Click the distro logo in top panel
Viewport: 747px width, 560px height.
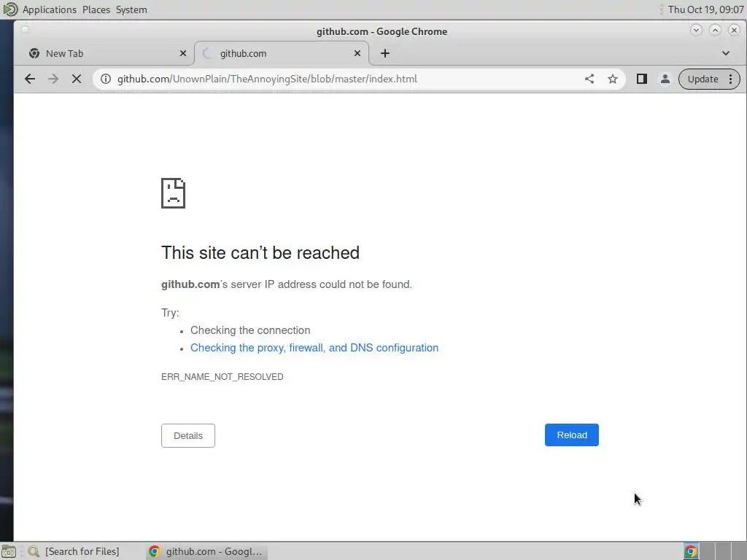pos(10,9)
